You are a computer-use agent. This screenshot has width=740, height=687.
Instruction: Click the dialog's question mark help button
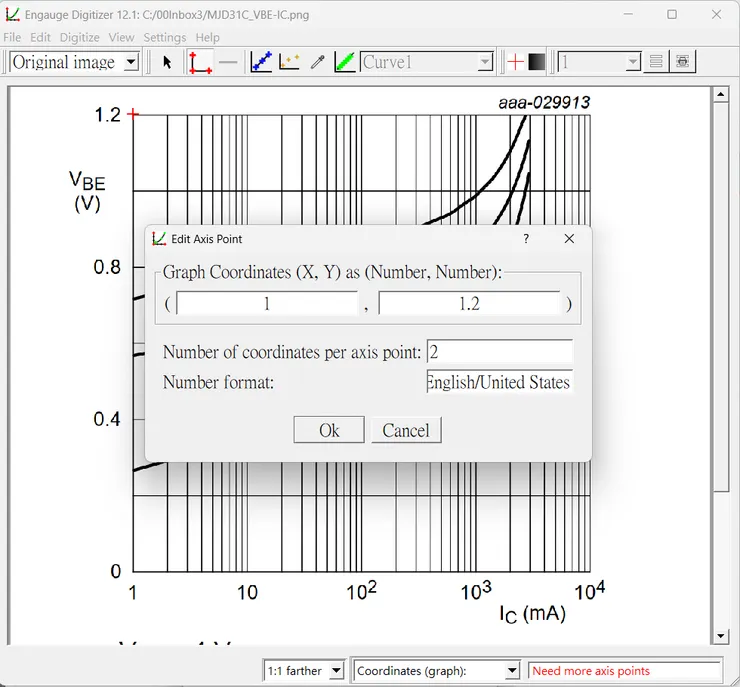tap(526, 239)
